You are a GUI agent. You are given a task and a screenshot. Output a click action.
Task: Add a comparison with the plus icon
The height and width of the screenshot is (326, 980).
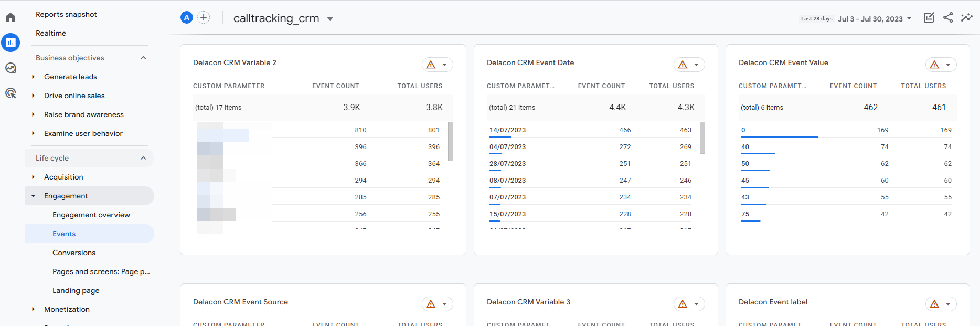tap(204, 17)
